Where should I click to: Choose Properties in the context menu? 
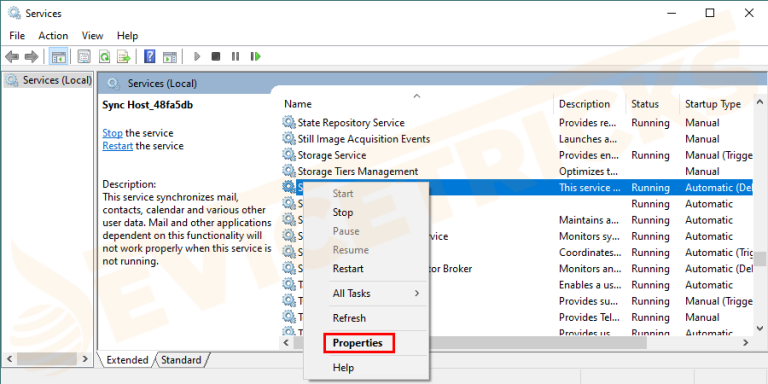(358, 343)
